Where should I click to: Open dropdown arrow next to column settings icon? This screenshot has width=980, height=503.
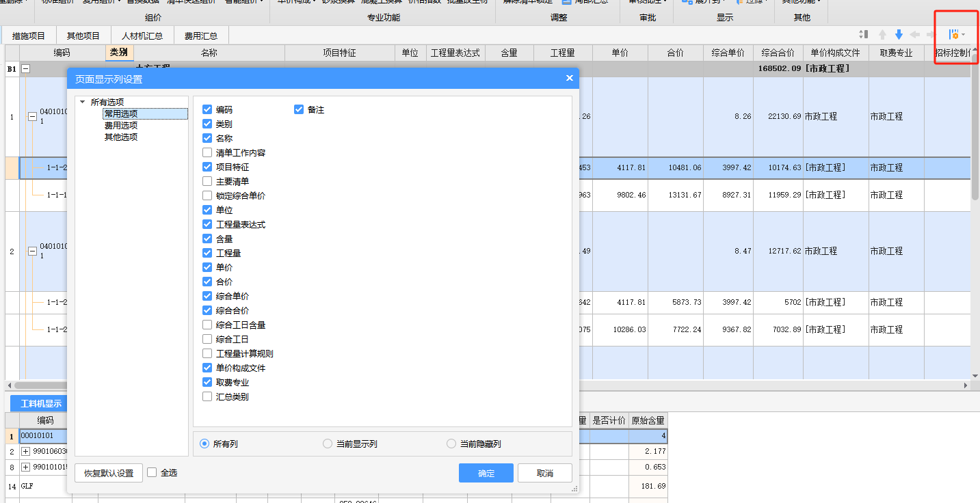964,35
